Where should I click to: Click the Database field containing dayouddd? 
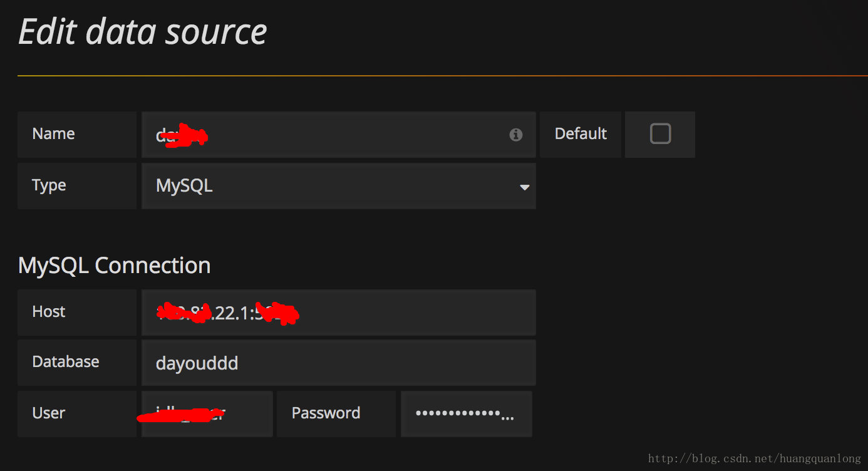coord(339,363)
